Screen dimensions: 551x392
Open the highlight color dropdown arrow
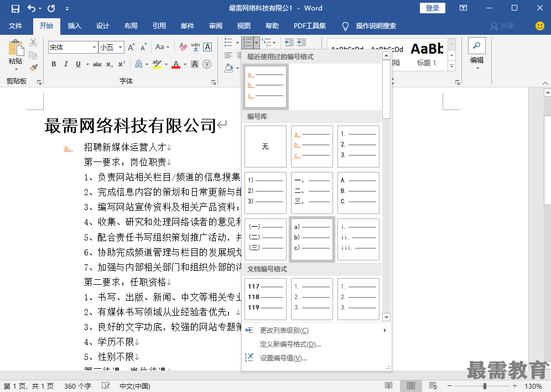166,64
